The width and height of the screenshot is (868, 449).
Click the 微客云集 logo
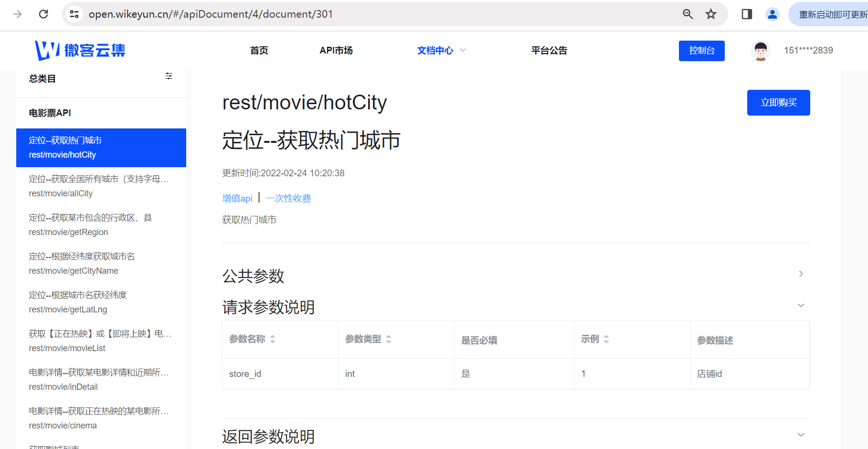[x=80, y=51]
